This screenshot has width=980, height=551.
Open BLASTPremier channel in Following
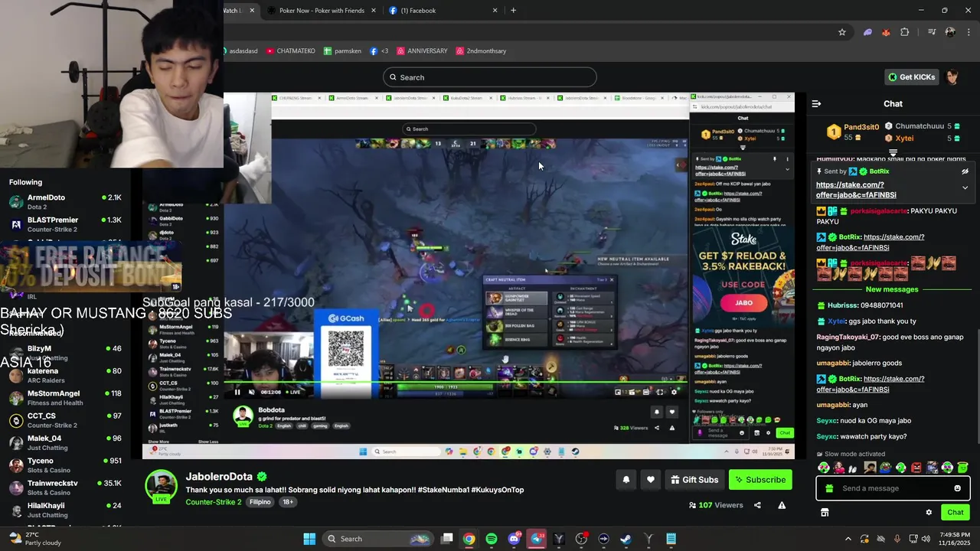[x=65, y=224]
